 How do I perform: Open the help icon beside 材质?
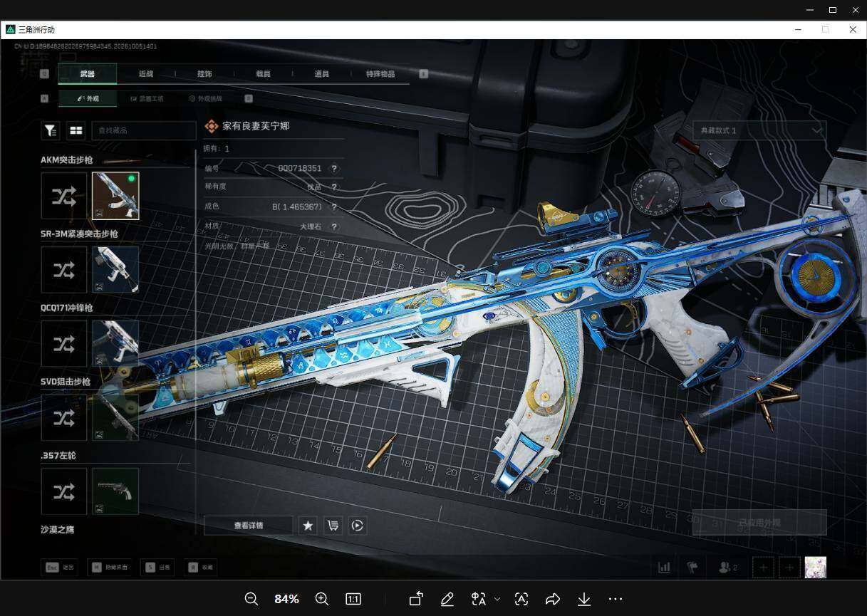click(333, 226)
